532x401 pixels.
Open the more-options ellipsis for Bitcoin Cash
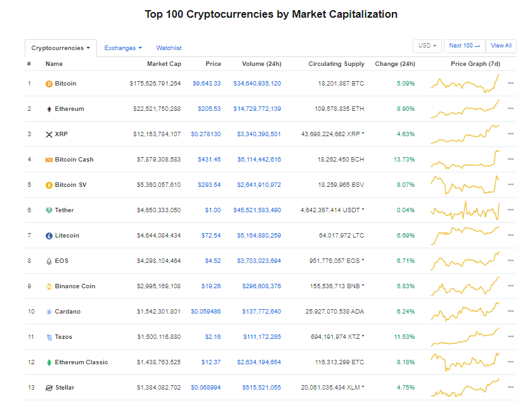point(510,159)
